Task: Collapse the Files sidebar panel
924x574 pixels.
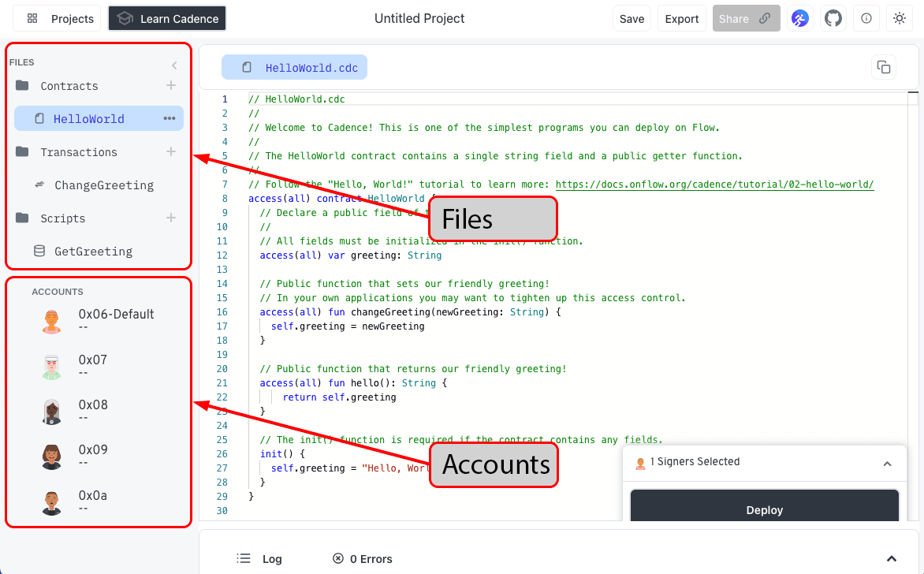Action: tap(174, 65)
